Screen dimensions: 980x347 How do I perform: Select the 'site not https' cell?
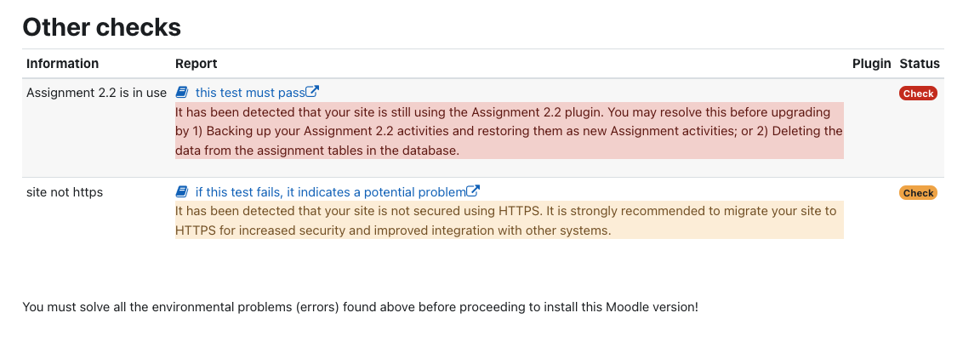tap(65, 192)
